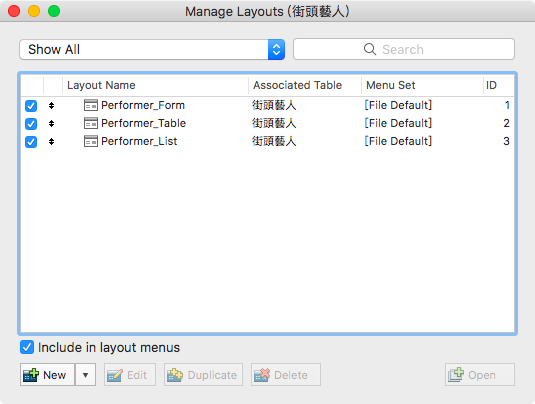Click the Performer_Form layout icon
The image size is (535, 404).
pos(91,105)
